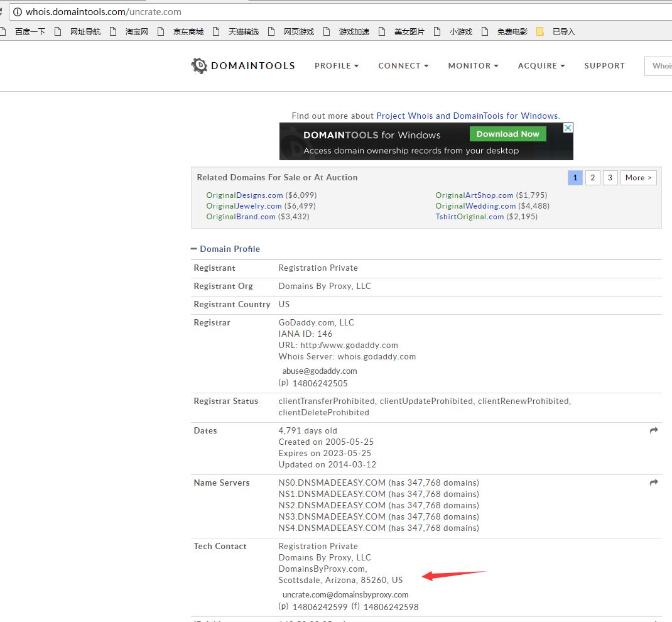Expand the CONNECT dropdown menu

coord(403,66)
